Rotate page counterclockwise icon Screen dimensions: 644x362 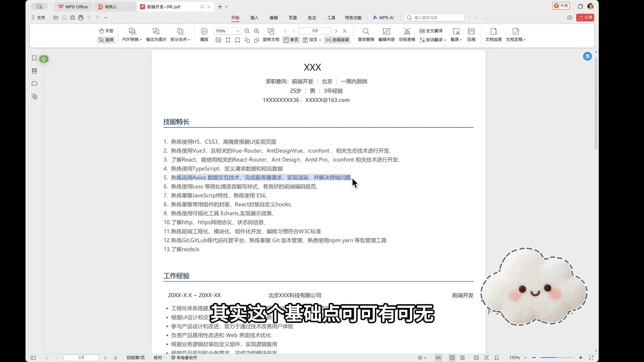[247, 40]
